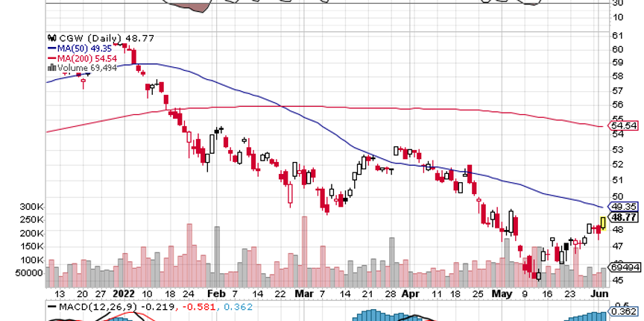The image size is (644, 321).
Task: Click the blue MA(50) line marker in legend
Action: pyautogui.click(x=51, y=47)
